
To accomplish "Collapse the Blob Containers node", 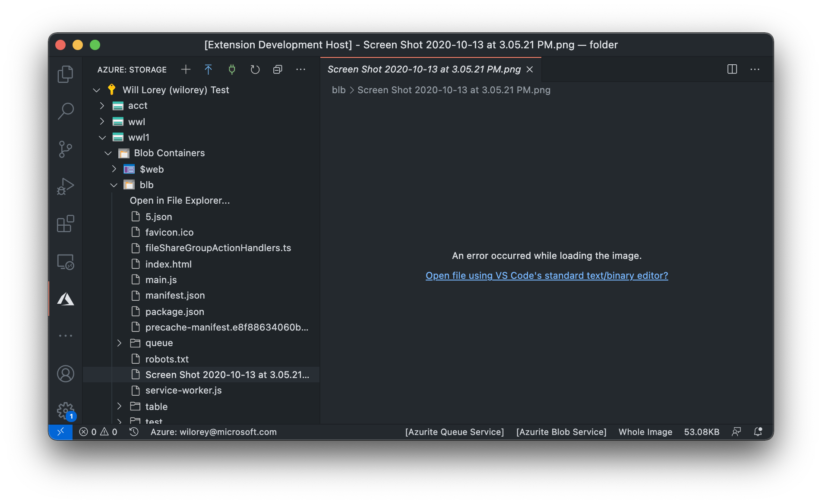I will 108,153.
